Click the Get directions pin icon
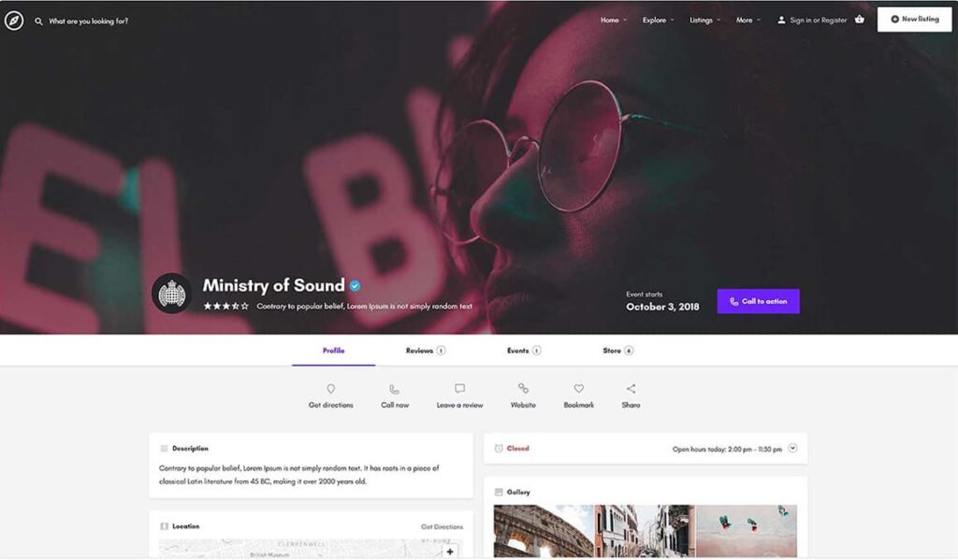Screen dimensions: 958x560 (330, 389)
